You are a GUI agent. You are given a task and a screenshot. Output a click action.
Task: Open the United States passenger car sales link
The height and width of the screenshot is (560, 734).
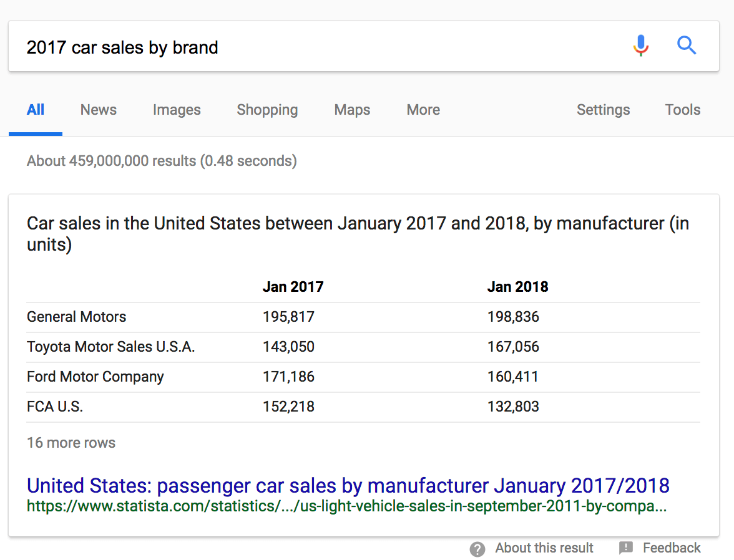(348, 485)
